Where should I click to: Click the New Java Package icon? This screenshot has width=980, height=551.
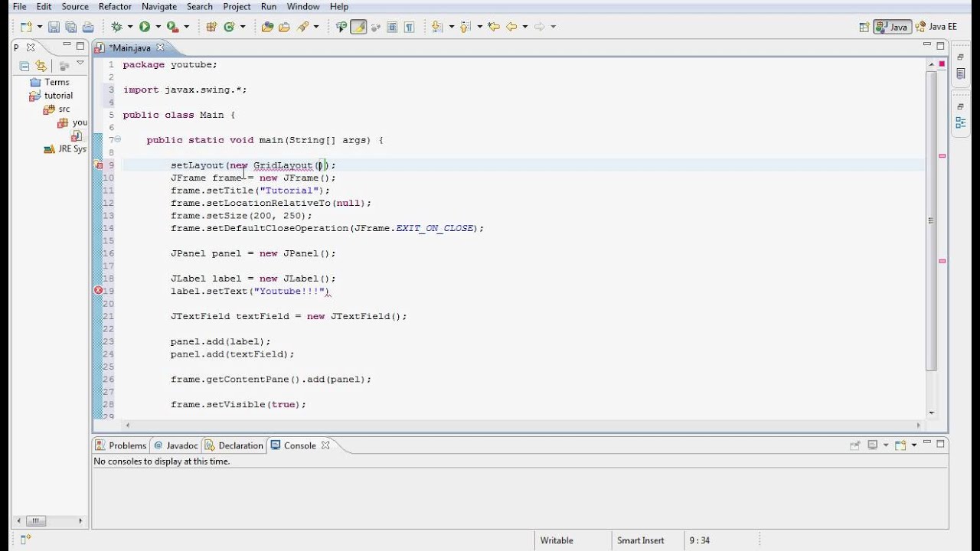pos(211,27)
